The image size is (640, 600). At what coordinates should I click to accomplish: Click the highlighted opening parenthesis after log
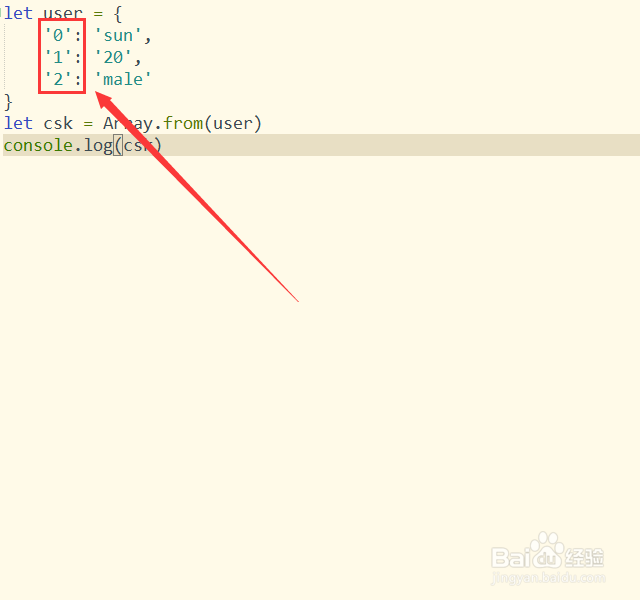tap(118, 145)
